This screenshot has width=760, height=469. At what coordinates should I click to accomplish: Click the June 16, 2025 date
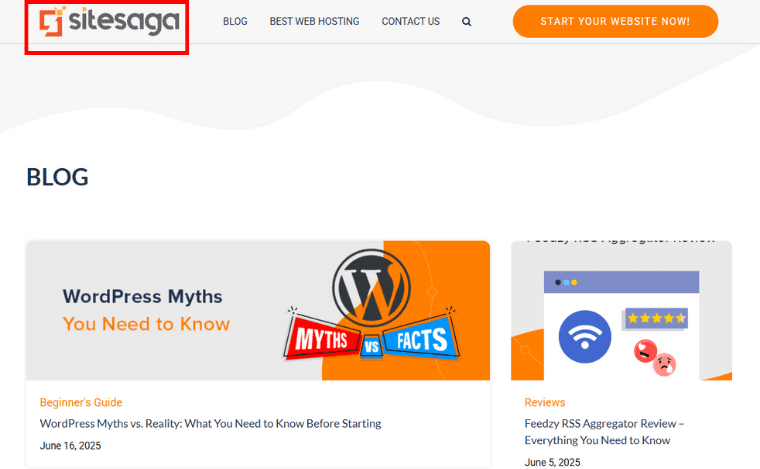tap(70, 446)
